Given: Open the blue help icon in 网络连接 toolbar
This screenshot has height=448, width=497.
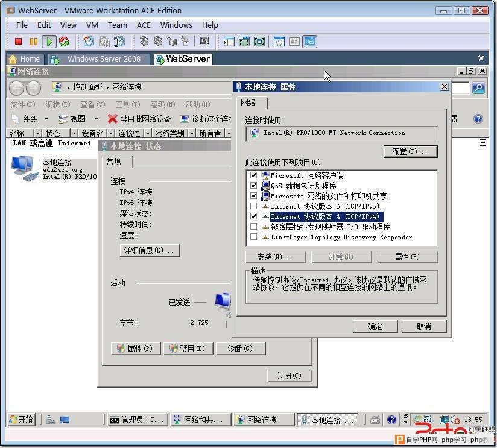Looking at the screenshot, I should coord(478,119).
